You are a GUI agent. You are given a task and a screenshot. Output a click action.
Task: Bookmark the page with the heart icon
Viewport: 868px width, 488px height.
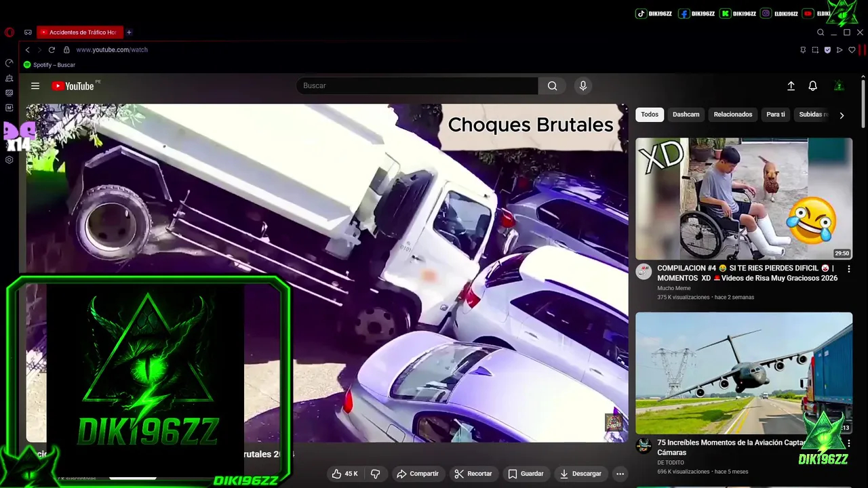tap(852, 49)
